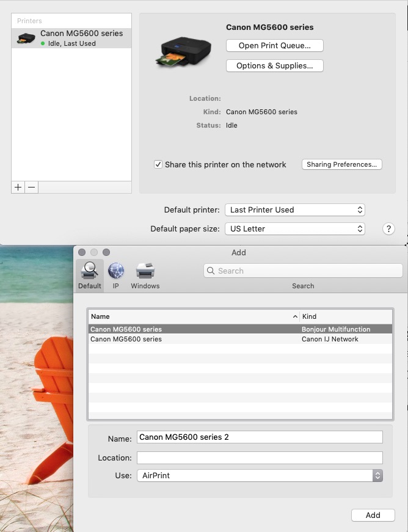Click Options & Supplies button
The image size is (408, 532).
[x=275, y=65]
